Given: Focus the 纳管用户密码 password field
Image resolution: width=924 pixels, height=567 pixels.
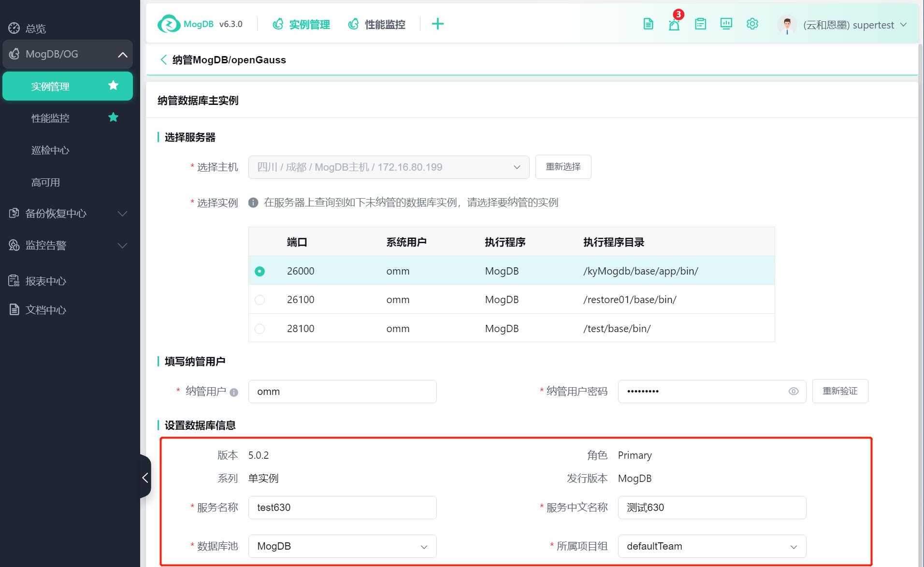Looking at the screenshot, I should tap(712, 392).
